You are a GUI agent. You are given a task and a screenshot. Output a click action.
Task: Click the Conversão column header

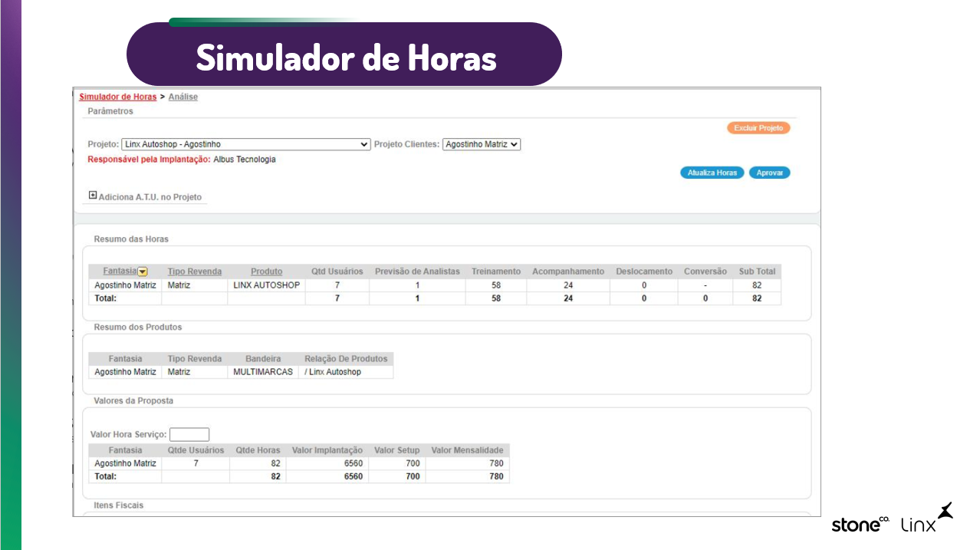pos(705,272)
